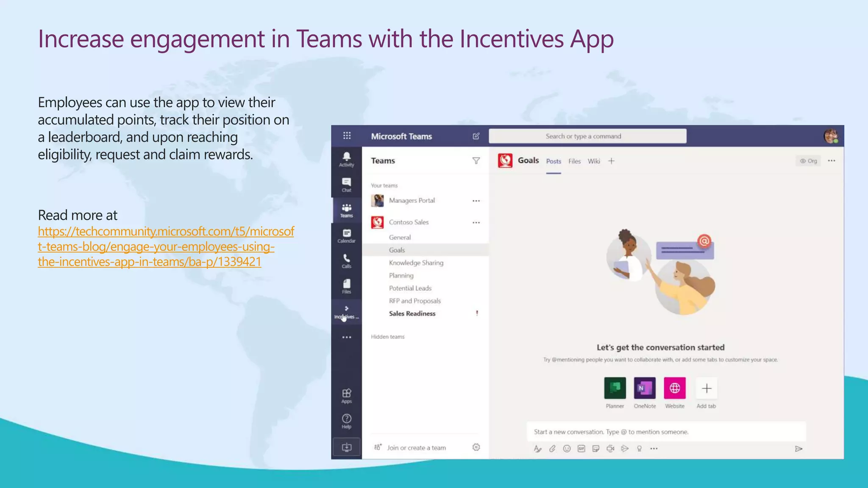868x488 pixels.
Task: Open the sticker picker
Action: click(x=596, y=449)
